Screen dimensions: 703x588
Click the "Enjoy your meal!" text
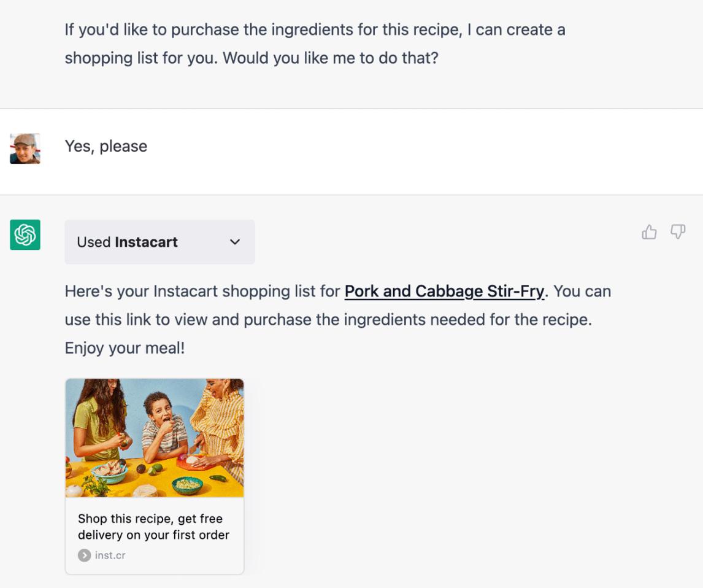[x=125, y=349]
